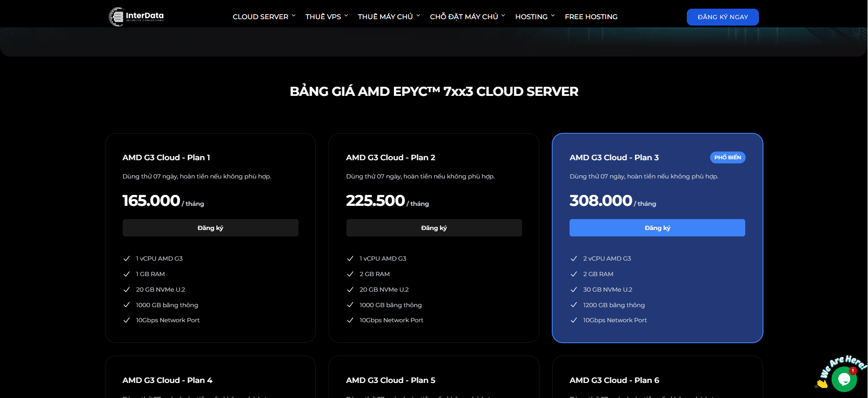Select the AMD G3 Cloud - Plan 4 card

pyautogui.click(x=210, y=379)
